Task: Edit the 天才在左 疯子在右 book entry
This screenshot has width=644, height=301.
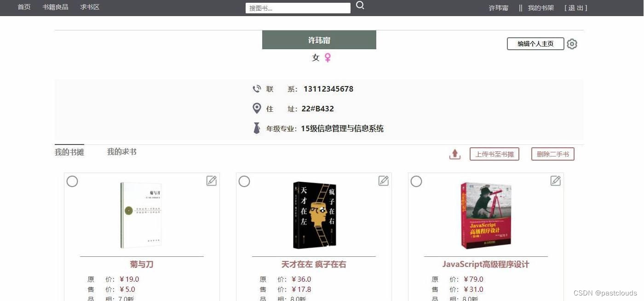Action: (x=384, y=181)
